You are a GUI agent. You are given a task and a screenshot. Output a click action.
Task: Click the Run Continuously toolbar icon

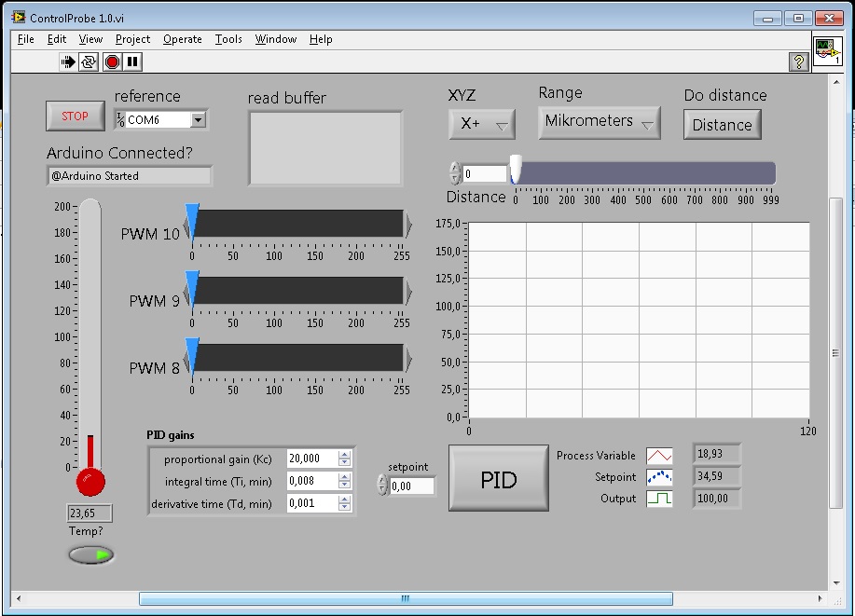point(90,62)
